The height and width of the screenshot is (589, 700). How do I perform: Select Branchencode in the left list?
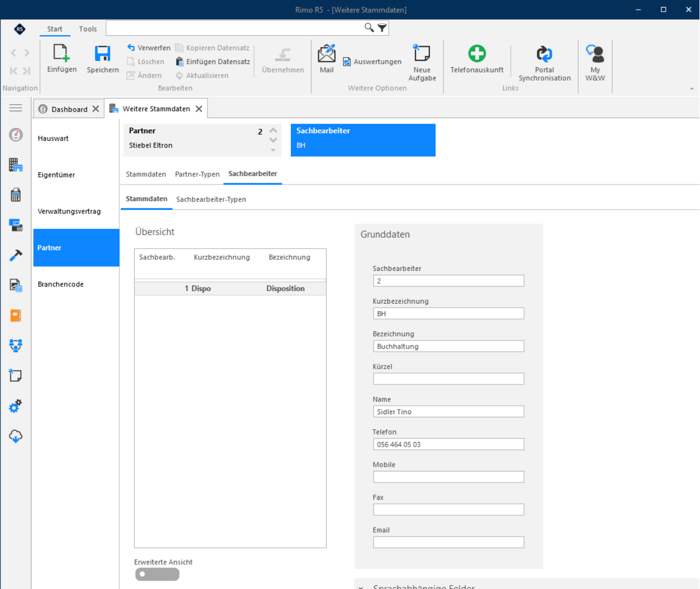76,284
